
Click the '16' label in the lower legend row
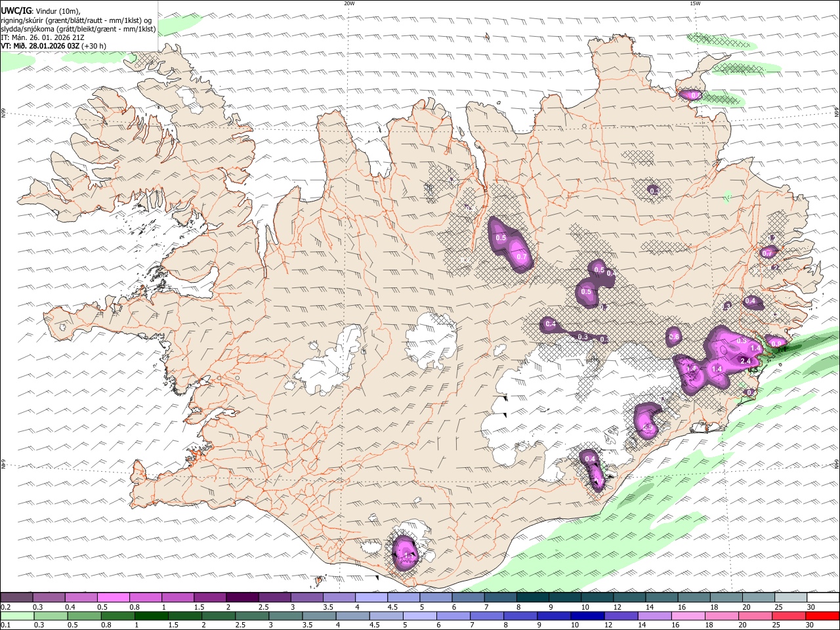[x=675, y=625]
